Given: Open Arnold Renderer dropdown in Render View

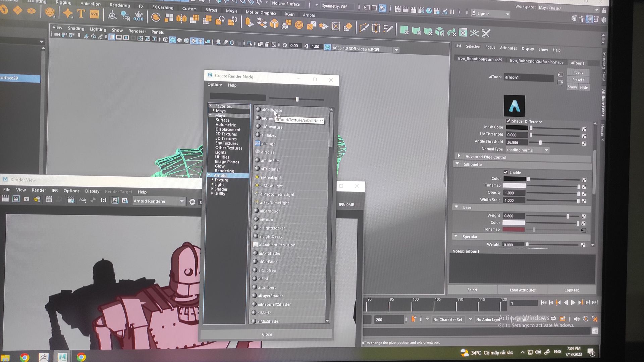Looking at the screenshot, I should (x=158, y=201).
